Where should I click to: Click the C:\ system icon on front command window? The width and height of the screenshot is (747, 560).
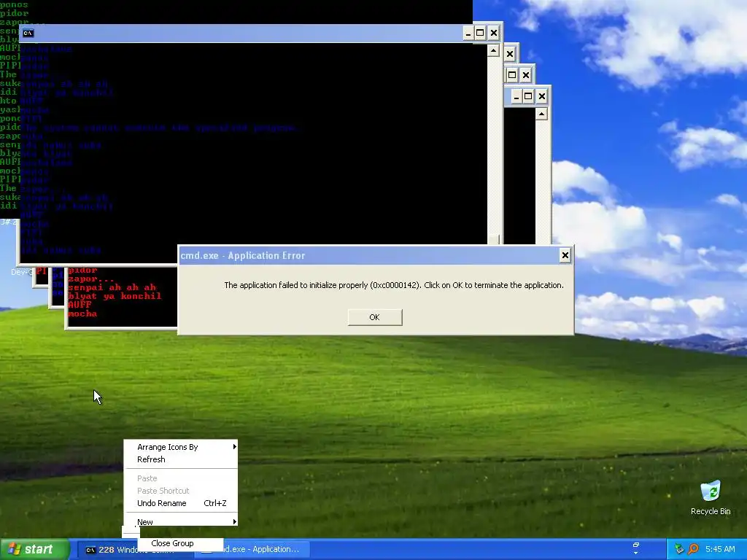click(x=28, y=33)
